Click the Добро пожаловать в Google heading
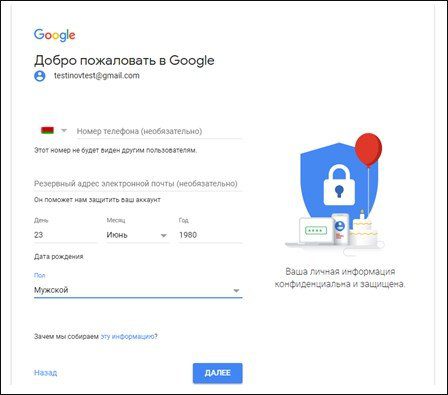 pos(124,61)
